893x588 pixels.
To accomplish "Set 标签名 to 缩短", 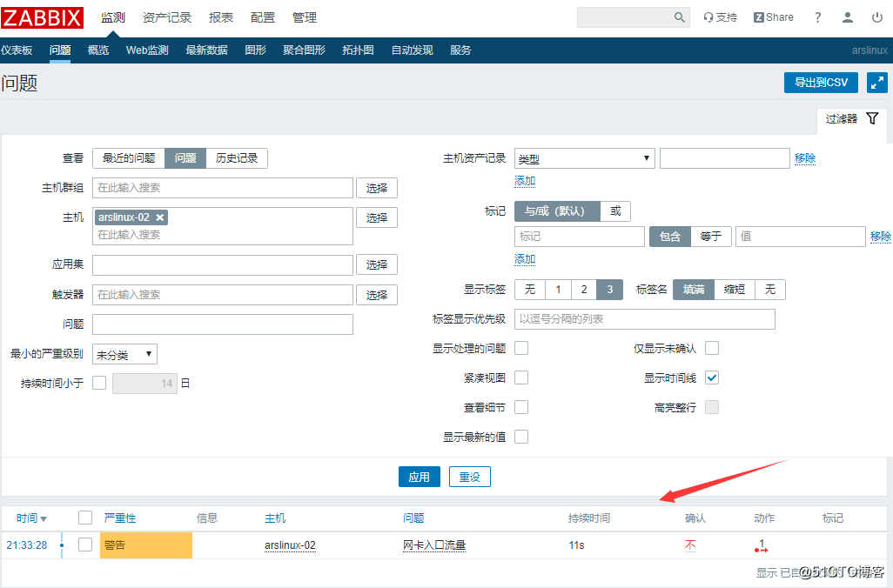I will pyautogui.click(x=734, y=290).
